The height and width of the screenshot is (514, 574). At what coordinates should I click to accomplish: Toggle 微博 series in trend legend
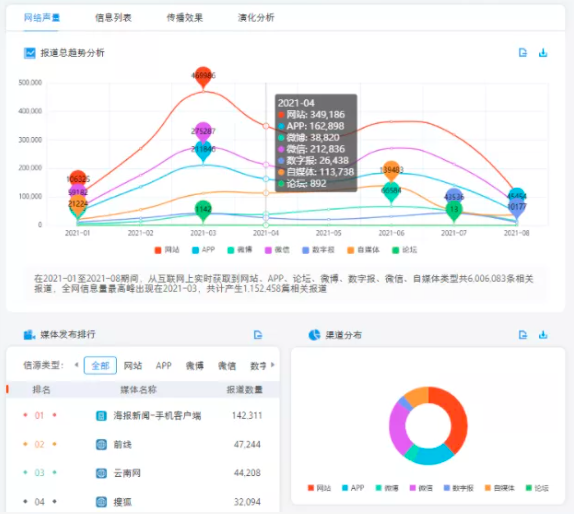click(240, 250)
